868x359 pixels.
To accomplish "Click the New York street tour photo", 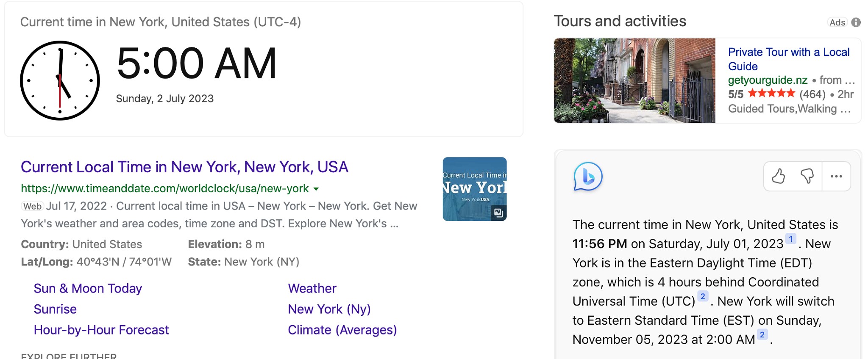I will (634, 80).
